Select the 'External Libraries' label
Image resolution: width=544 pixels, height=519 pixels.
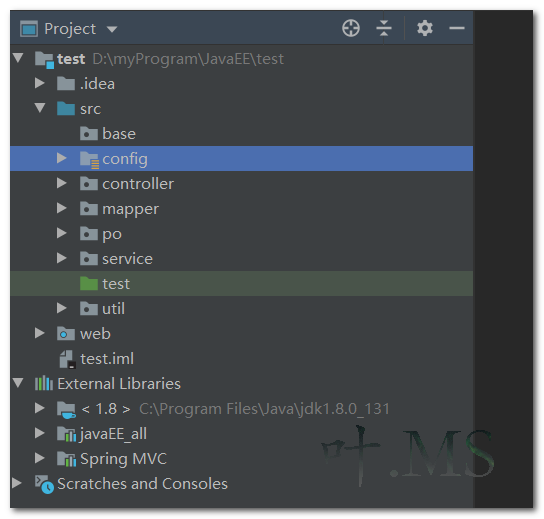point(119,384)
